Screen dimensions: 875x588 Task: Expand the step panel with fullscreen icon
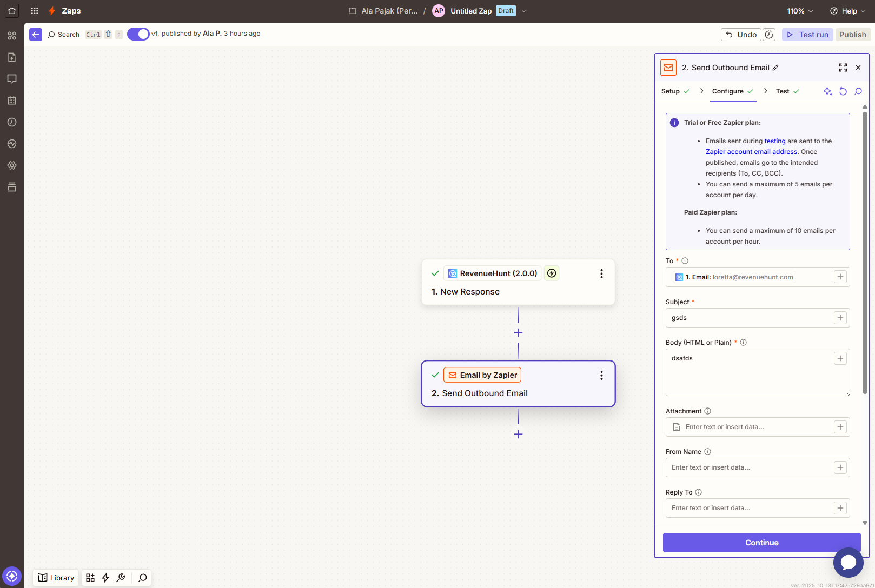pos(843,68)
